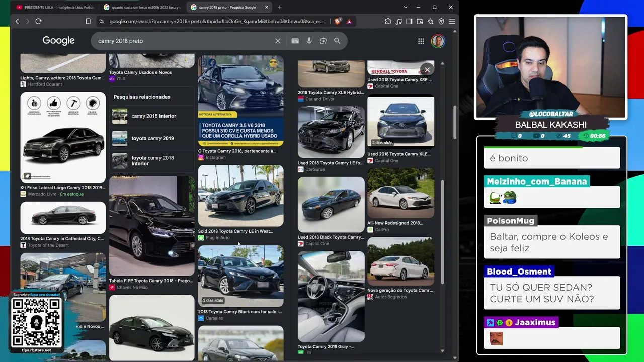
Task: Open related search toyota camry 2018 interior
Action: point(152,161)
